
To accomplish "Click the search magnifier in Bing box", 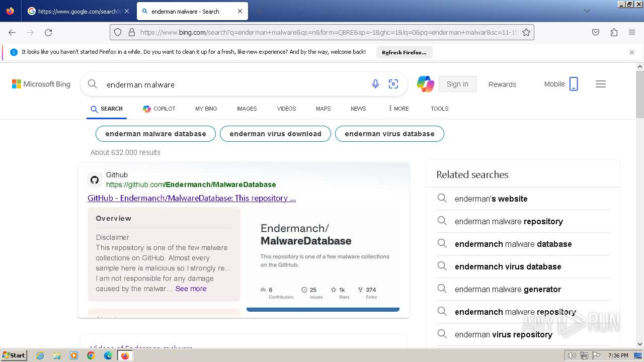I will tap(93, 84).
